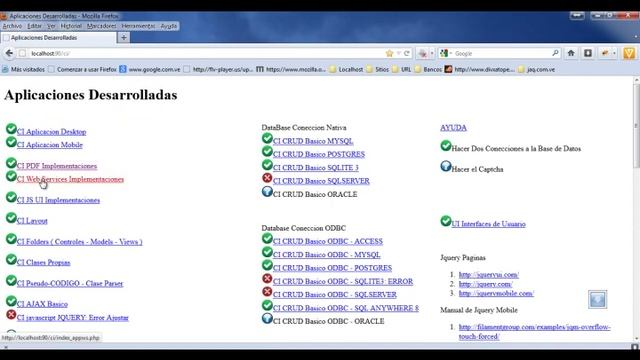
Task: Open CI CRUD Basico ODBC - SQLITE3 ERROR link
Action: (343, 281)
